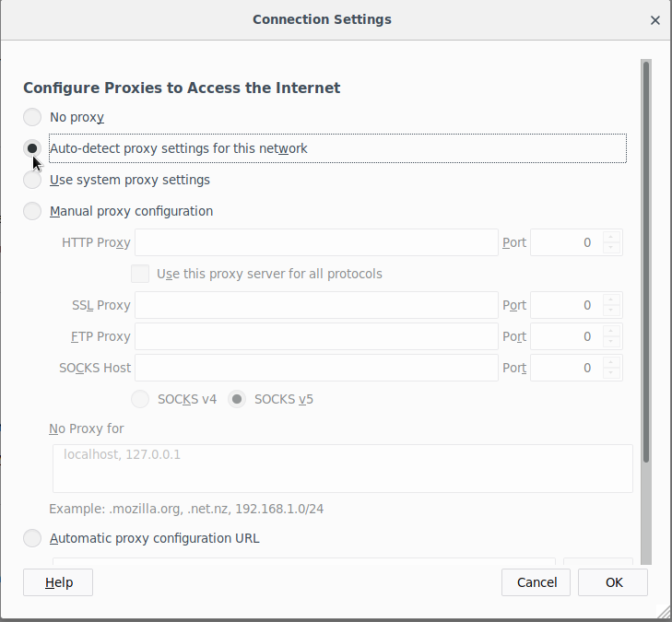The width and height of the screenshot is (672, 622).
Task: Click the Cancel button
Action: pyautogui.click(x=536, y=582)
